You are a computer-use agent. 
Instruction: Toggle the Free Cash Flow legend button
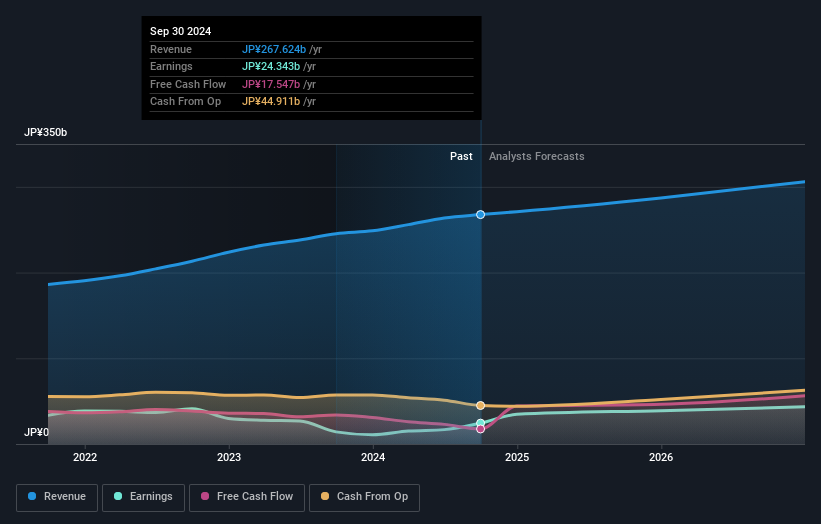coord(247,497)
